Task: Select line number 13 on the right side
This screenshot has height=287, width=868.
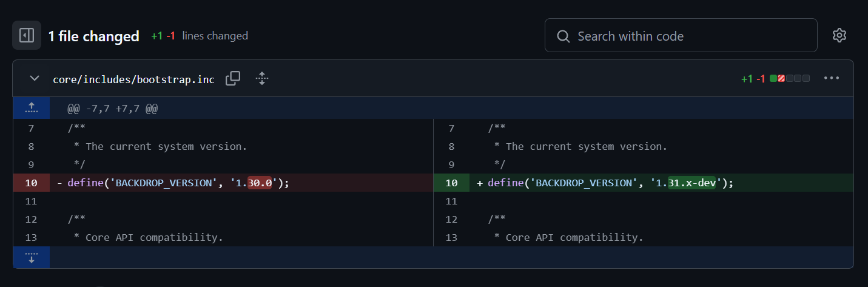Action: [451, 237]
